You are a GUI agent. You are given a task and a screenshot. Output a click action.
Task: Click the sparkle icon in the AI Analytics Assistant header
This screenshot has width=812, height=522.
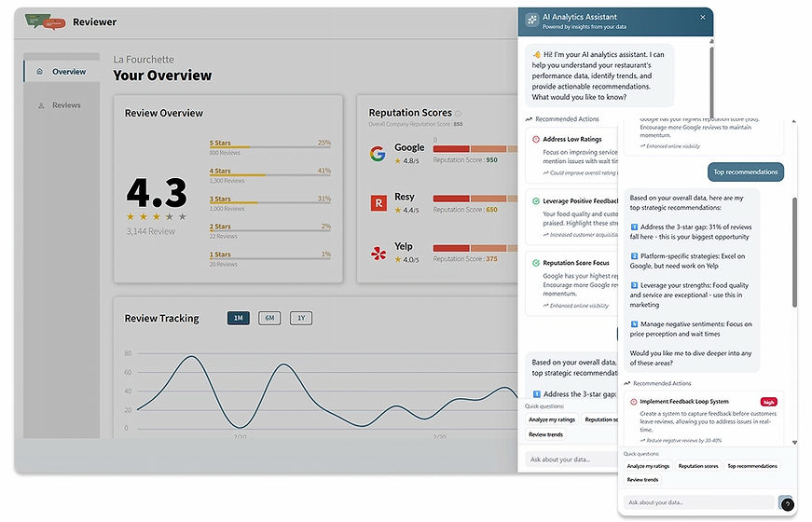click(x=531, y=21)
